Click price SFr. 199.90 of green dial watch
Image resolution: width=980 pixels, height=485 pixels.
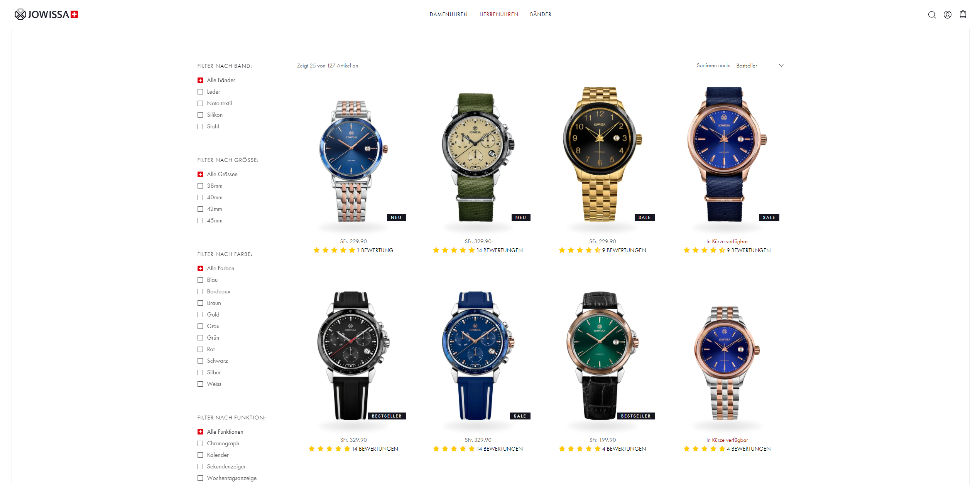coord(603,440)
